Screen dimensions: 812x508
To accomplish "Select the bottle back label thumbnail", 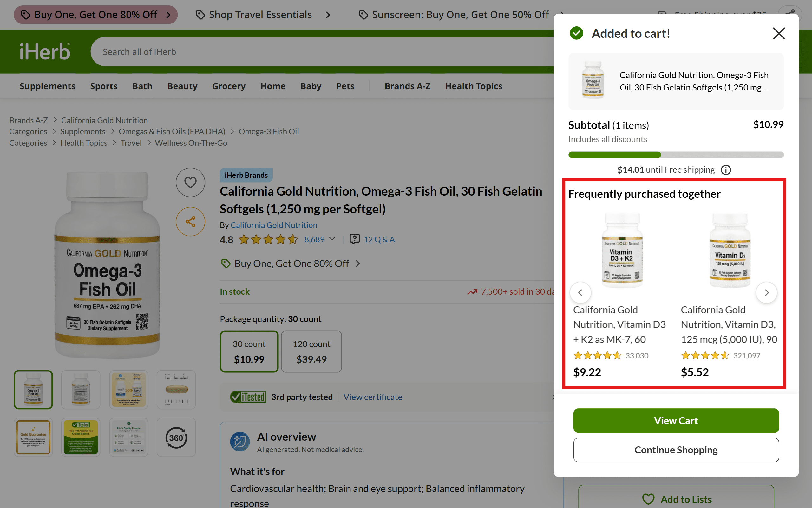I will point(81,389).
